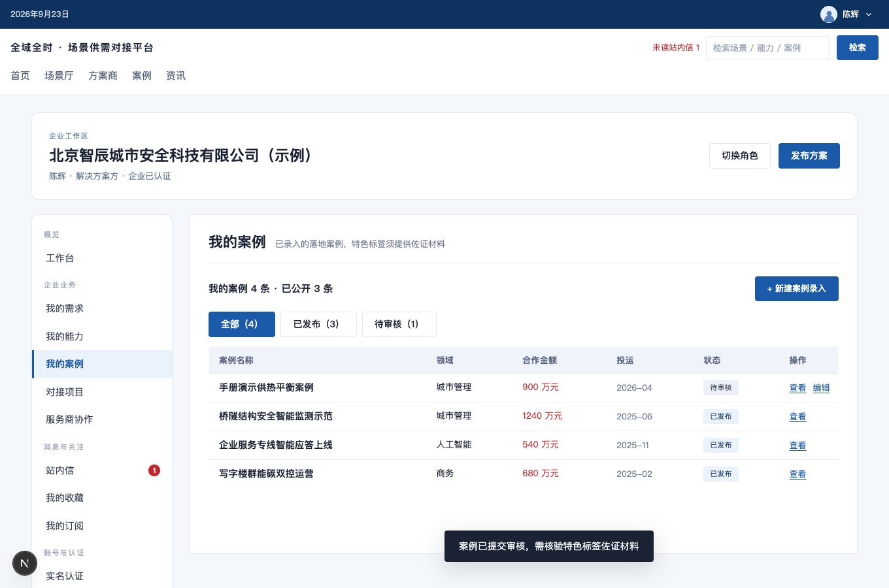Click 查看 for 写字楼群能碳双控运营
Viewport: 889px width, 588px height.
pyautogui.click(x=797, y=474)
